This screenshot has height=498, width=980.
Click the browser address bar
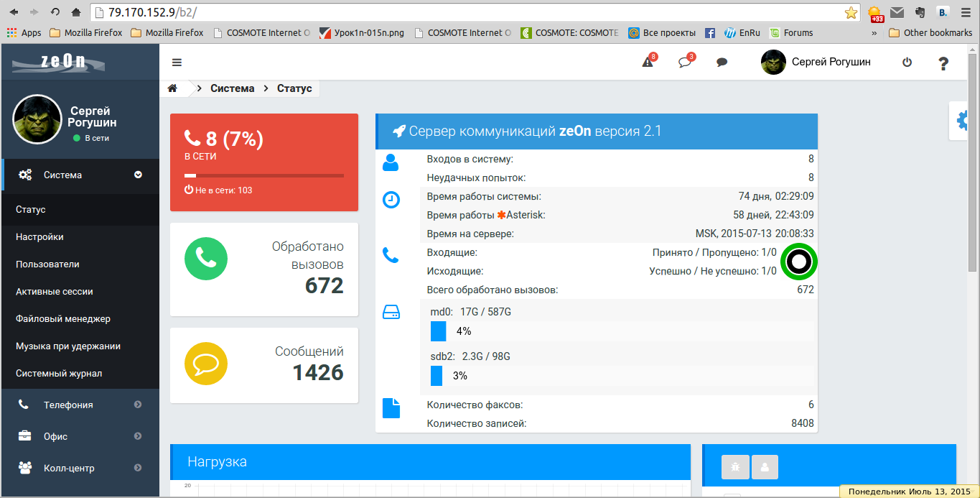474,13
